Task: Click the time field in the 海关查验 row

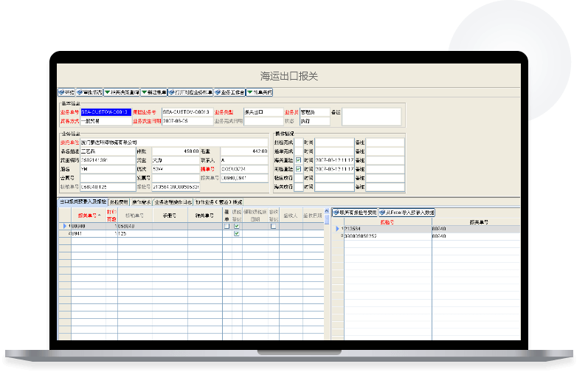Action: (x=334, y=160)
